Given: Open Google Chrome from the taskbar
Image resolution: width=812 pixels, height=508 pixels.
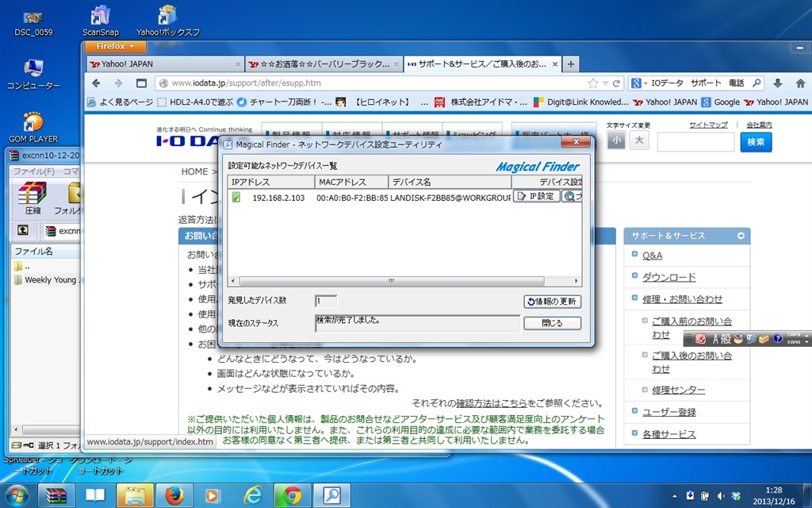Looking at the screenshot, I should pyautogui.click(x=292, y=496).
